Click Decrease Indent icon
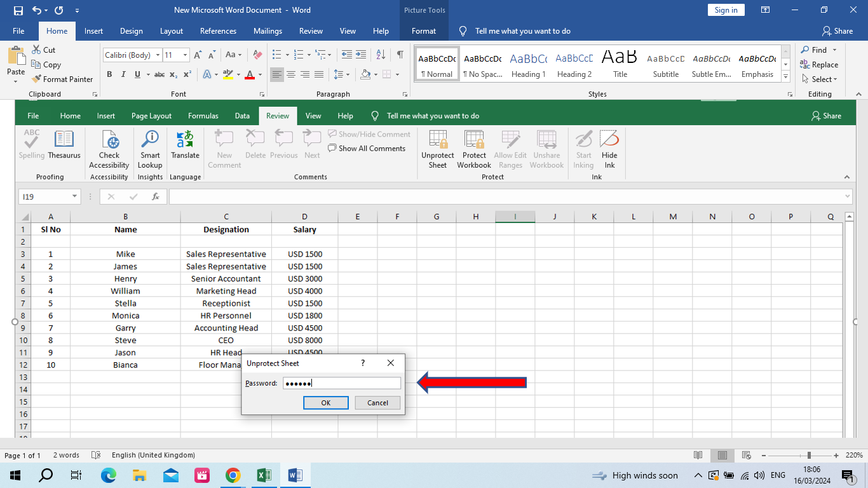This screenshot has width=868, height=488. 346,55
